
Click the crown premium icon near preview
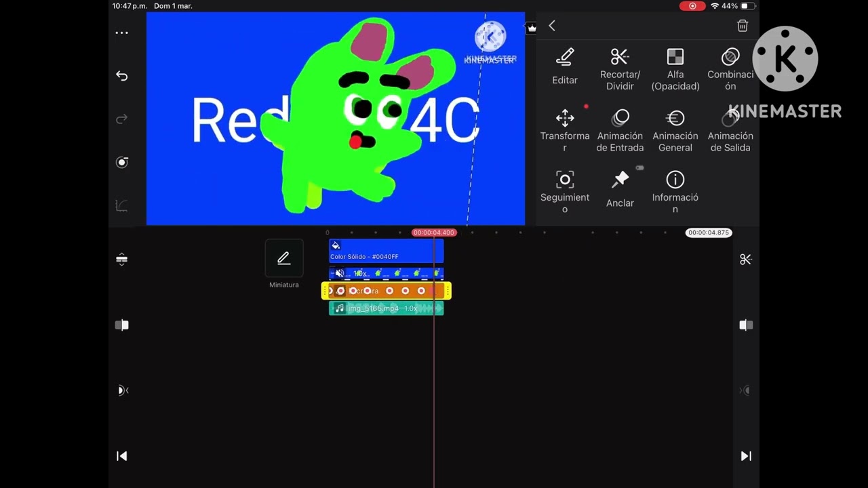(x=531, y=28)
